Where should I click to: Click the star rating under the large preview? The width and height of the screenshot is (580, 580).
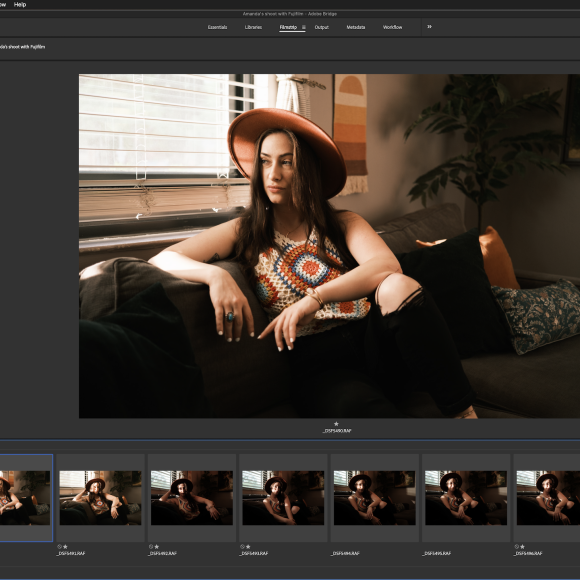(336, 424)
